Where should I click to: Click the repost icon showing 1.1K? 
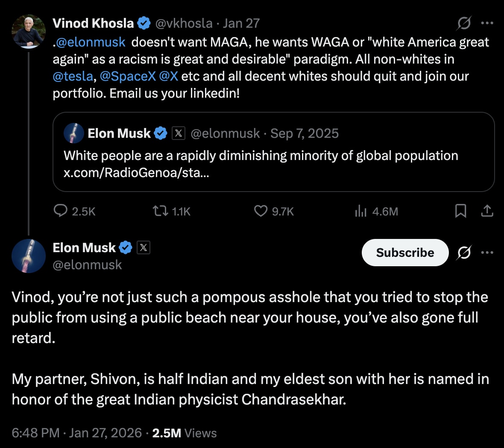coord(160,211)
